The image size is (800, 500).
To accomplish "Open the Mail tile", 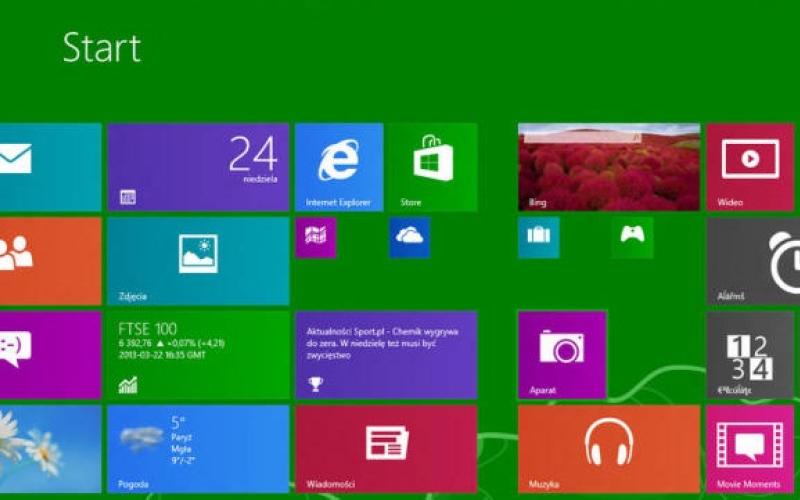I will [x=50, y=167].
